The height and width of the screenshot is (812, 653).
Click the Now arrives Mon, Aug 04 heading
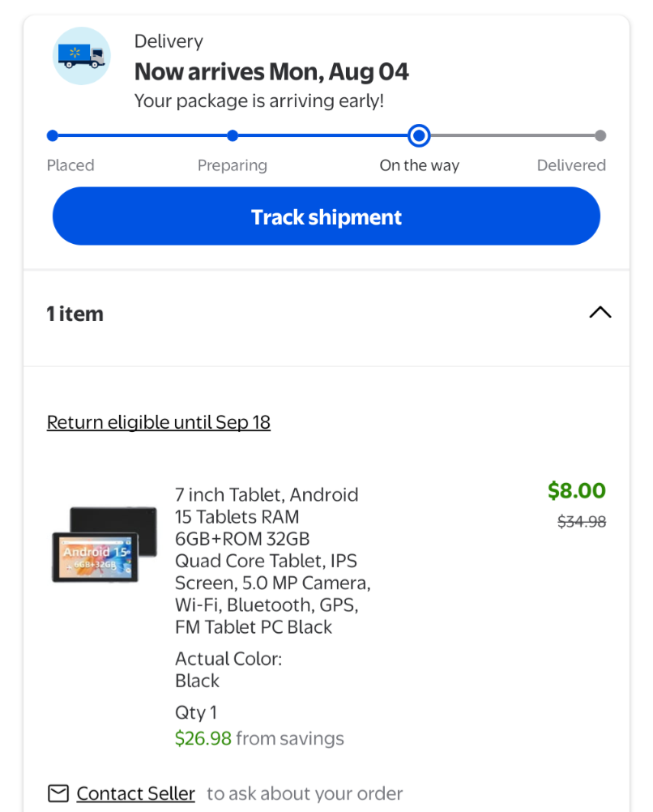click(271, 72)
